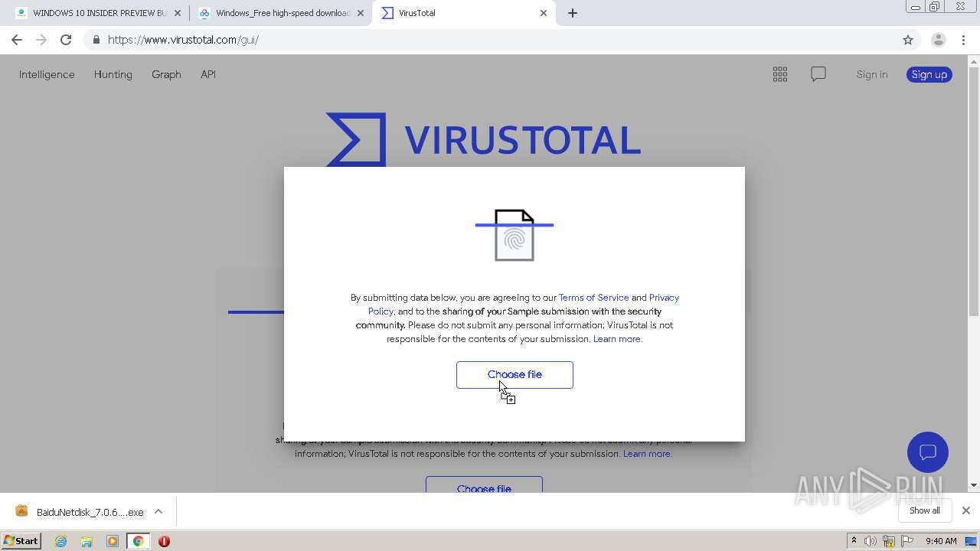Click the fingerprint file upload icon
Viewport: 980px width, 551px height.
coord(514,235)
